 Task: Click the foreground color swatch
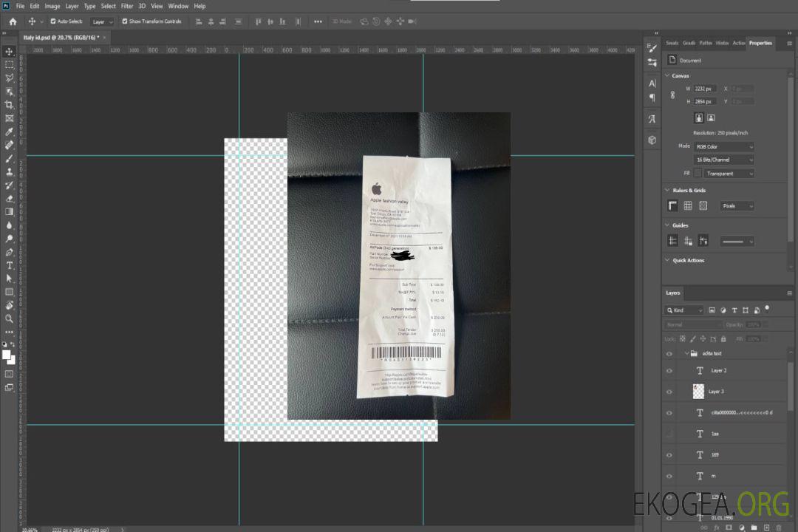point(7,355)
